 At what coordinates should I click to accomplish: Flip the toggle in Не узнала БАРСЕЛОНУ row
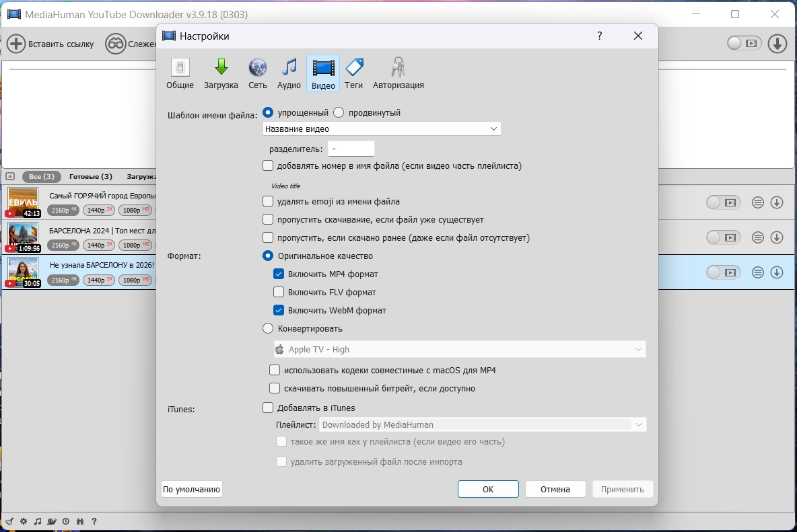click(x=724, y=272)
